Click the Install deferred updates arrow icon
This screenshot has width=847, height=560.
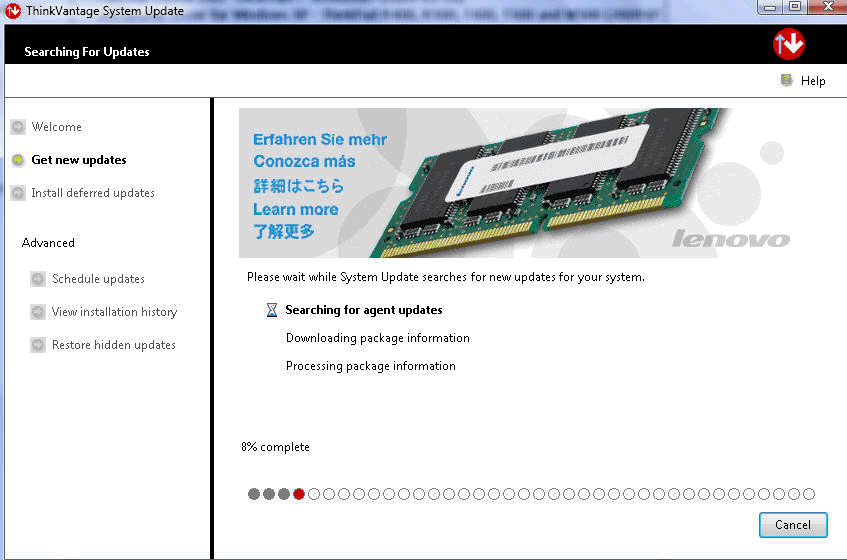[18, 193]
